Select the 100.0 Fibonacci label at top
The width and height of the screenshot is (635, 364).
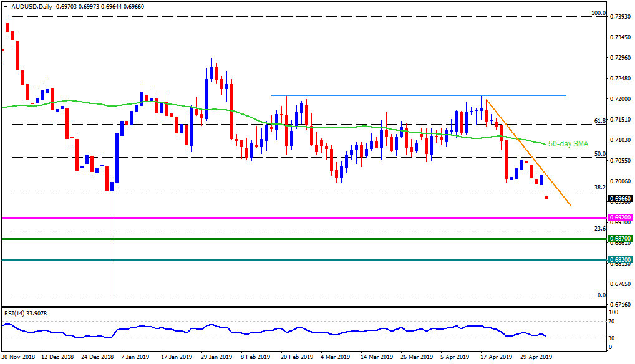pyautogui.click(x=598, y=13)
